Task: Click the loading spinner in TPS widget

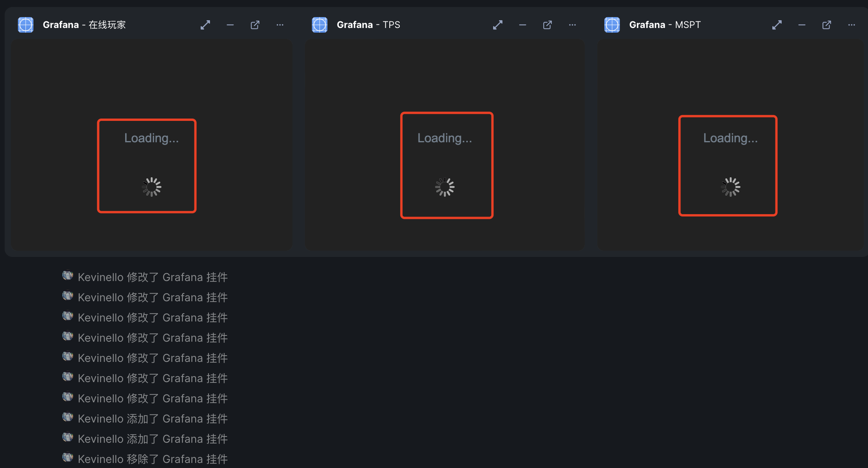Action: [445, 187]
